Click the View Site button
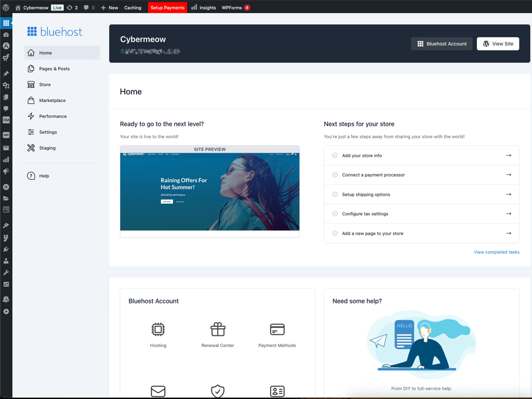This screenshot has width=532, height=399. pyautogui.click(x=498, y=44)
